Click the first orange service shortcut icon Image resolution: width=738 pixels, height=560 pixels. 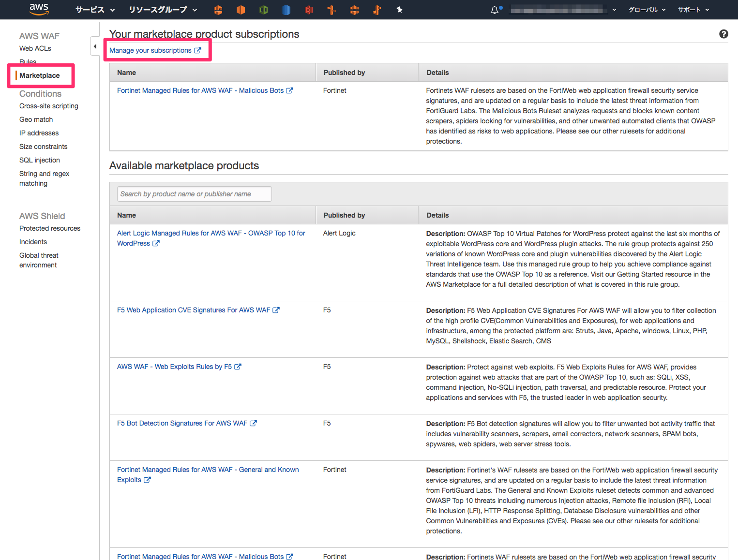pos(218,10)
